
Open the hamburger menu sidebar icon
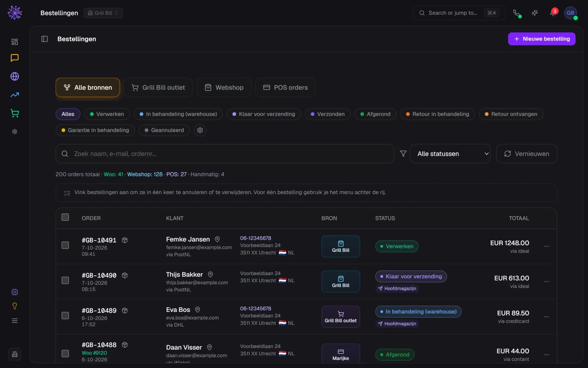14,320
